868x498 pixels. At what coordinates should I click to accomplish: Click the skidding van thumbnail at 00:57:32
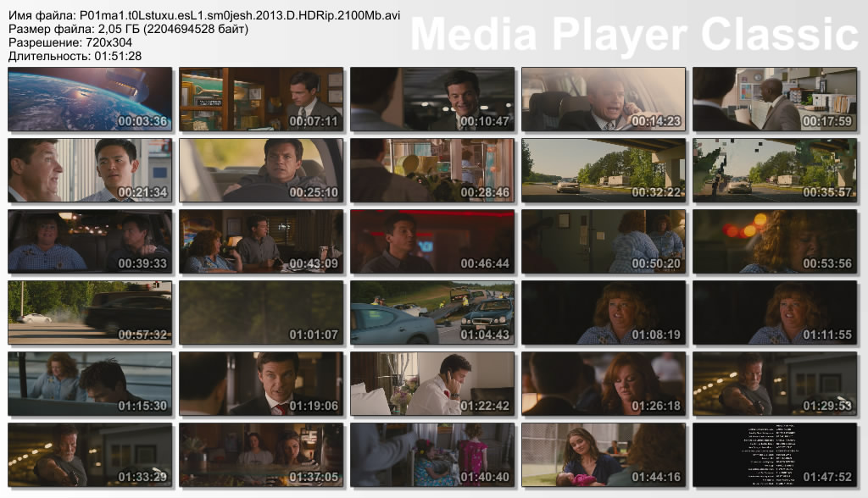pos(90,313)
